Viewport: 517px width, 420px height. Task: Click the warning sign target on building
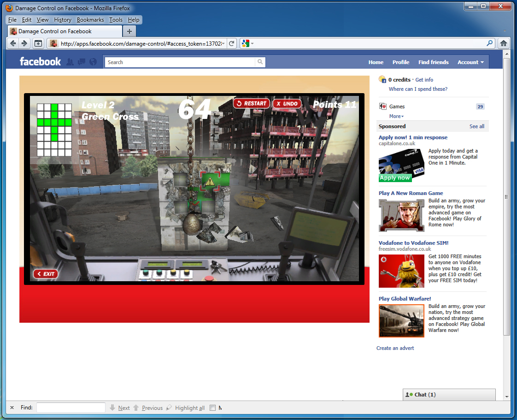[x=210, y=181]
